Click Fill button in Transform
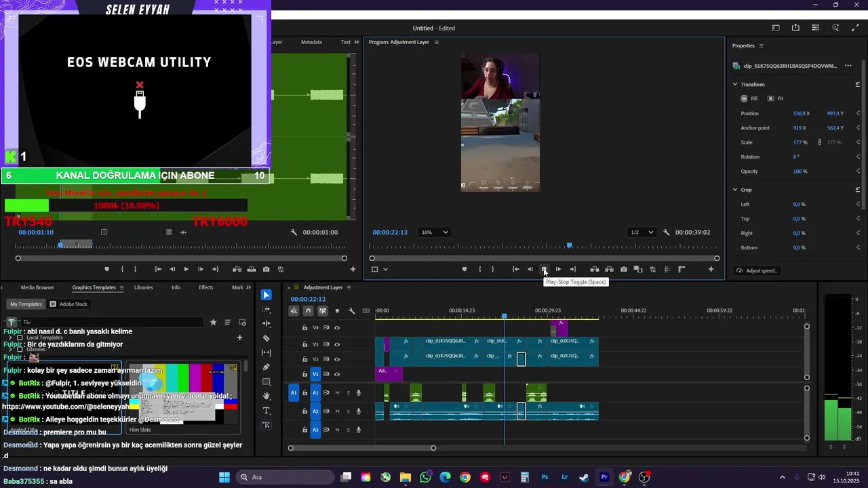Image resolution: width=868 pixels, height=488 pixels. pos(749,99)
